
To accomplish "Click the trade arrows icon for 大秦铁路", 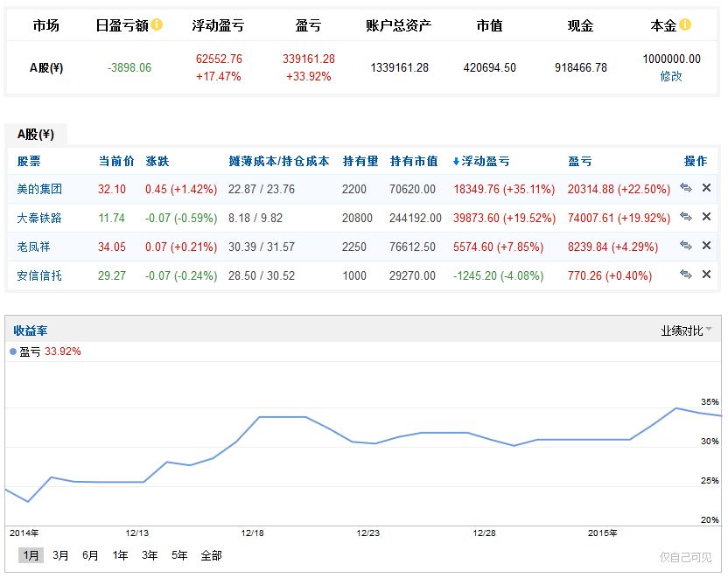I will [x=686, y=217].
